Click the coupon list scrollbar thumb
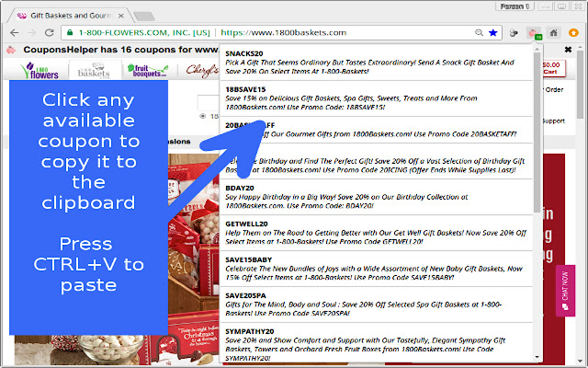 point(537,132)
